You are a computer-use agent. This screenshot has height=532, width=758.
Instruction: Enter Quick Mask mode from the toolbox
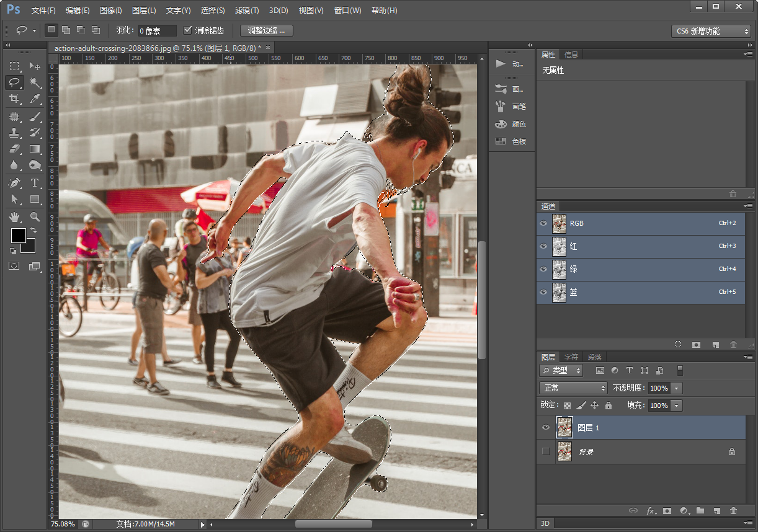14,265
